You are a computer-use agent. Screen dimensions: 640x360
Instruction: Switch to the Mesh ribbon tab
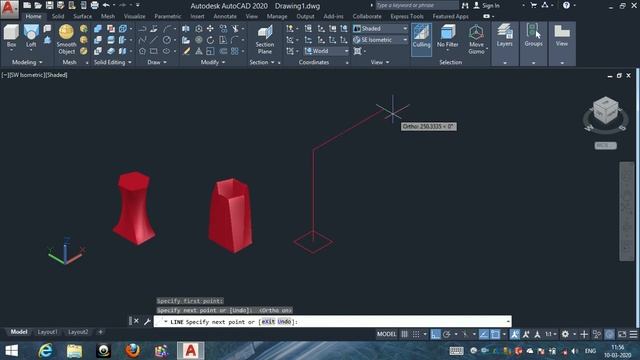[x=108, y=16]
